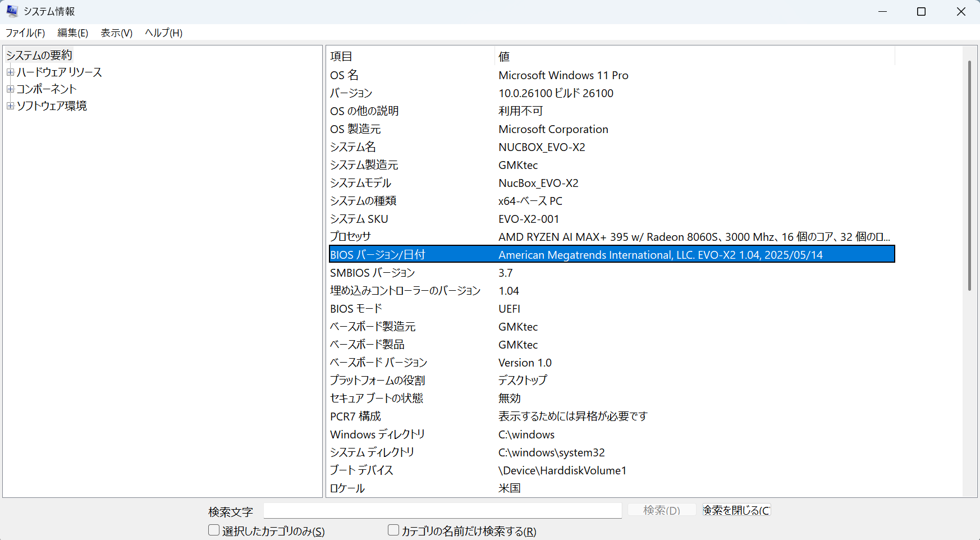Screen dimensions: 980x540
Task: Select the Windows ディレクトリ row
Action: pyautogui.click(x=612, y=434)
